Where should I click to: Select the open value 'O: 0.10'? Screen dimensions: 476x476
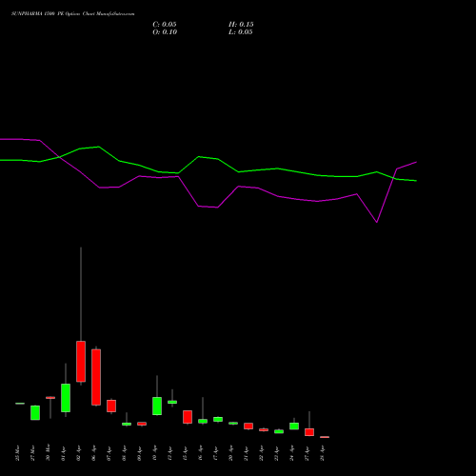click(x=165, y=32)
